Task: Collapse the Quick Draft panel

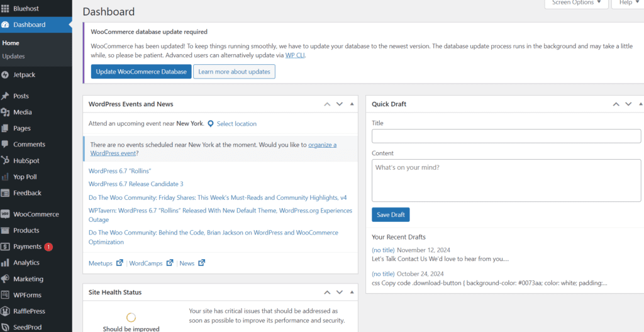Action: pyautogui.click(x=641, y=104)
